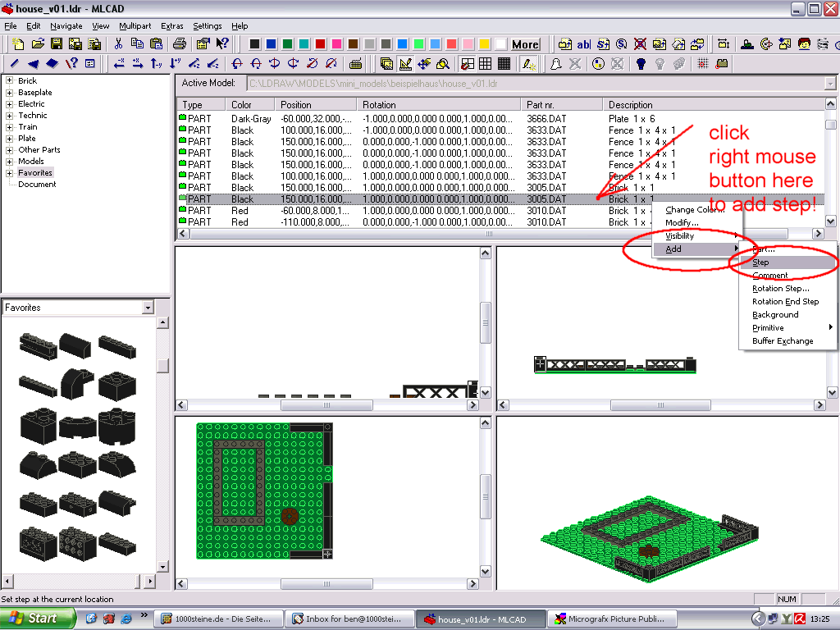Select the Document tree item

(x=37, y=185)
